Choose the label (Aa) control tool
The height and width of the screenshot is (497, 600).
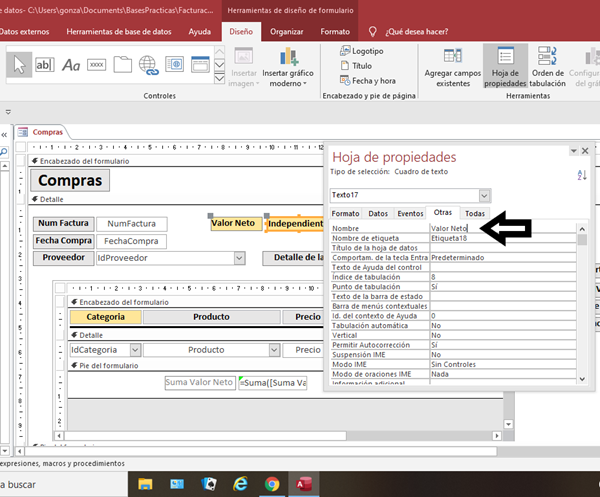pos(71,65)
